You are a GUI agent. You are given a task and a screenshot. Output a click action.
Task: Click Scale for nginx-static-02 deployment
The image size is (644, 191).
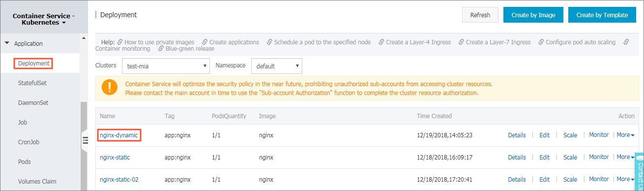(570, 180)
